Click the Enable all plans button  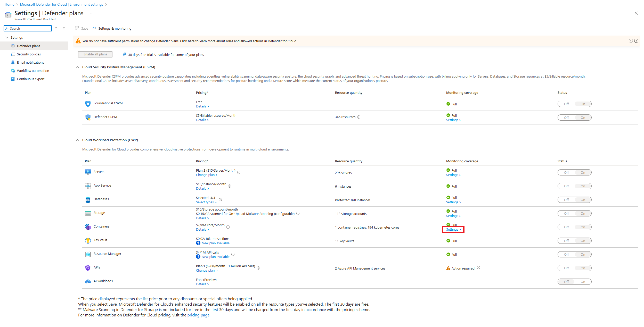pyautogui.click(x=95, y=54)
